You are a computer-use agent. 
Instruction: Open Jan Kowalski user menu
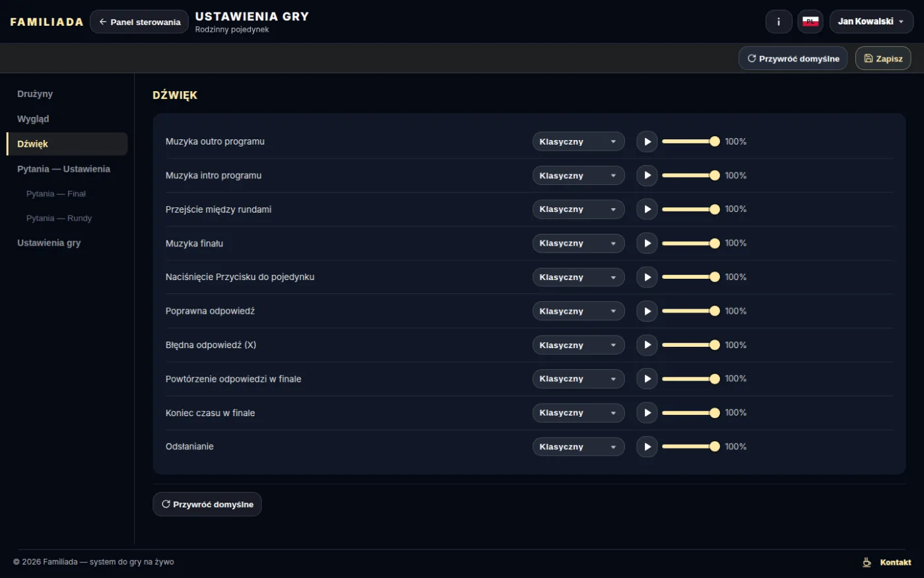pos(871,22)
